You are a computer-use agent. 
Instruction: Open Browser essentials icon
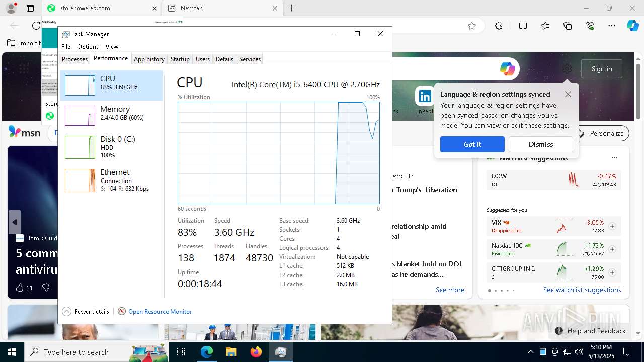(x=590, y=26)
